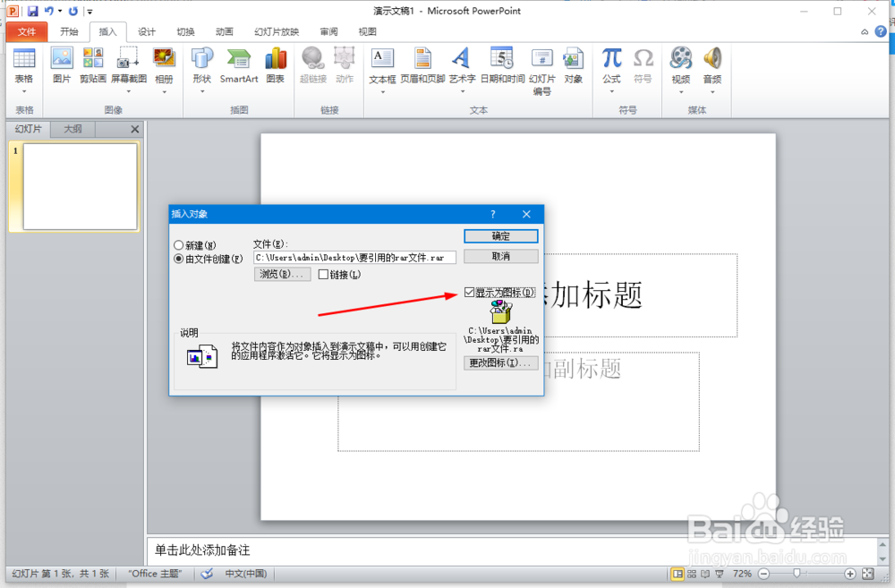The width and height of the screenshot is (895, 588).
Task: Click the 图表 chart icon
Action: (x=275, y=58)
